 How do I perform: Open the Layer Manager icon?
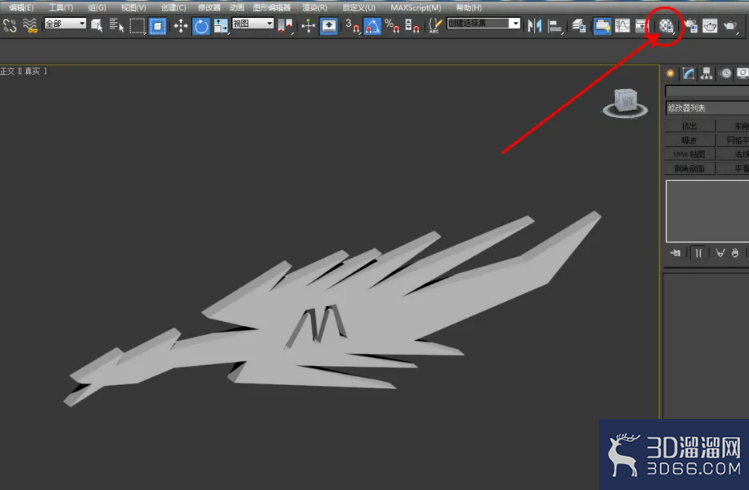click(579, 26)
